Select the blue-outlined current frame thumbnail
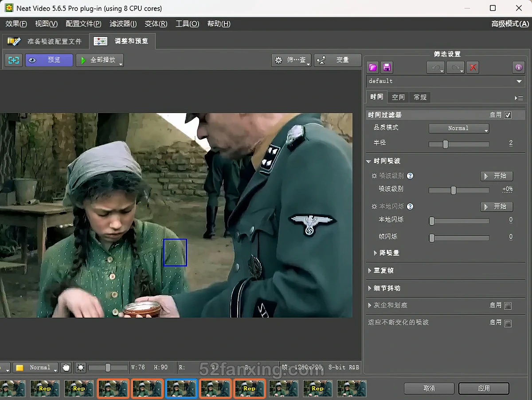Viewport: 532px width, 400px height. [x=181, y=388]
